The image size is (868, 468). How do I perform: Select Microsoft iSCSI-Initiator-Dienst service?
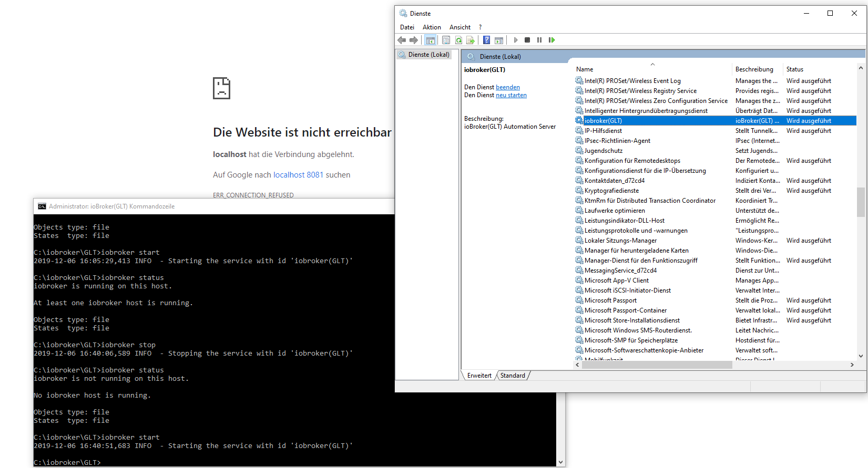coord(627,290)
